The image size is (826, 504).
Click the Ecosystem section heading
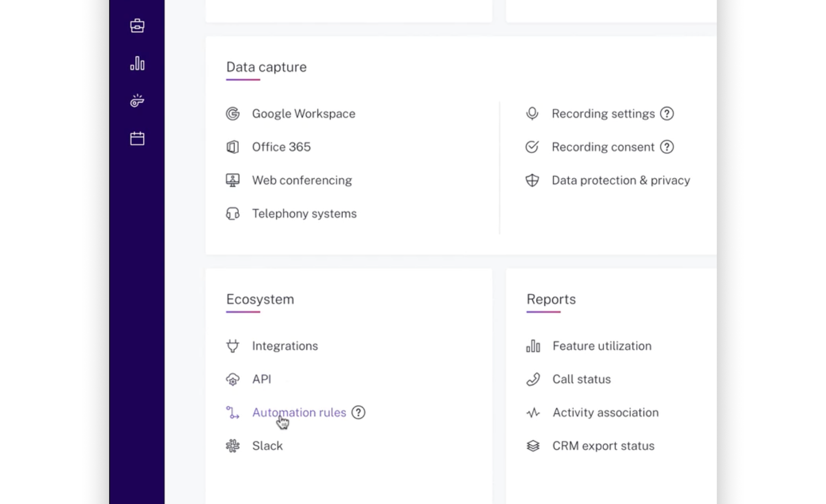(x=260, y=299)
